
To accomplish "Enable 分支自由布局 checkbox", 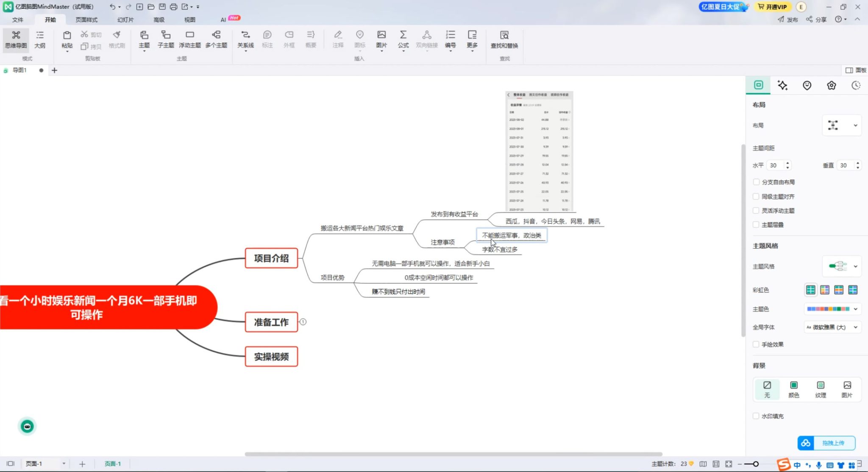I will click(x=756, y=182).
